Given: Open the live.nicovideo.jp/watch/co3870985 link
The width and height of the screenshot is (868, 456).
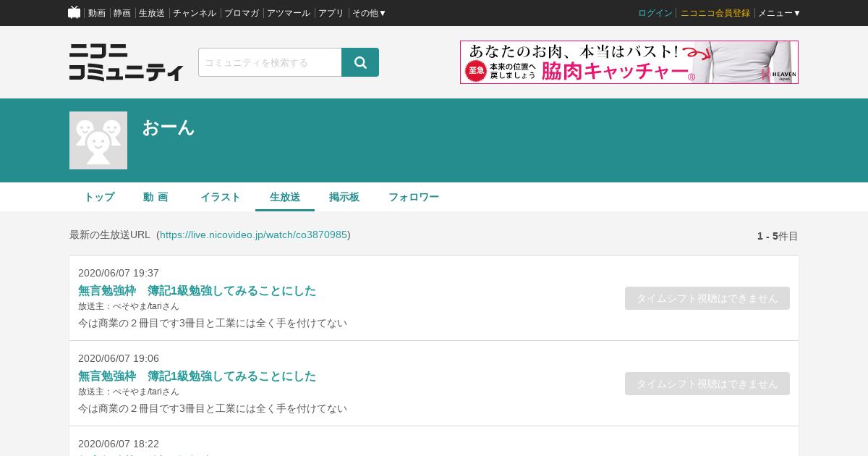Looking at the screenshot, I should tap(253, 235).
